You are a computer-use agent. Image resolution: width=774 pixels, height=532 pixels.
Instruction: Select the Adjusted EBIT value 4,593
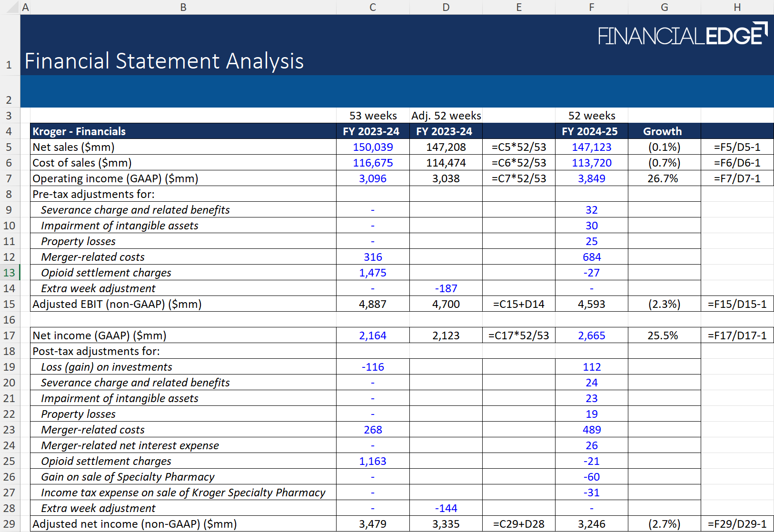[591, 304]
